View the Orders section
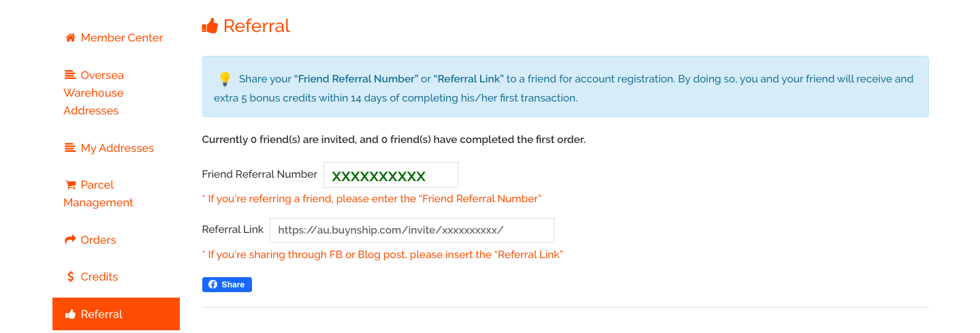The height and width of the screenshot is (333, 980). 98,240
